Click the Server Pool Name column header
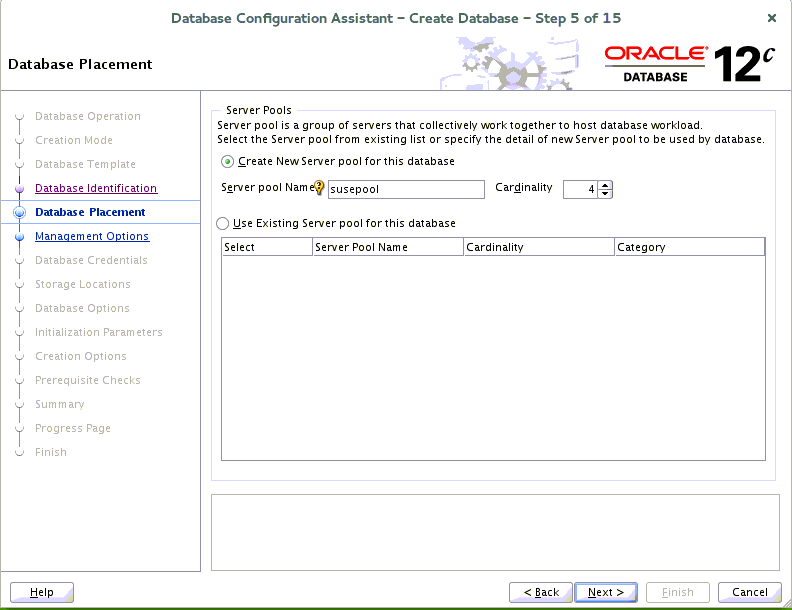The height and width of the screenshot is (610, 792). coord(387,247)
